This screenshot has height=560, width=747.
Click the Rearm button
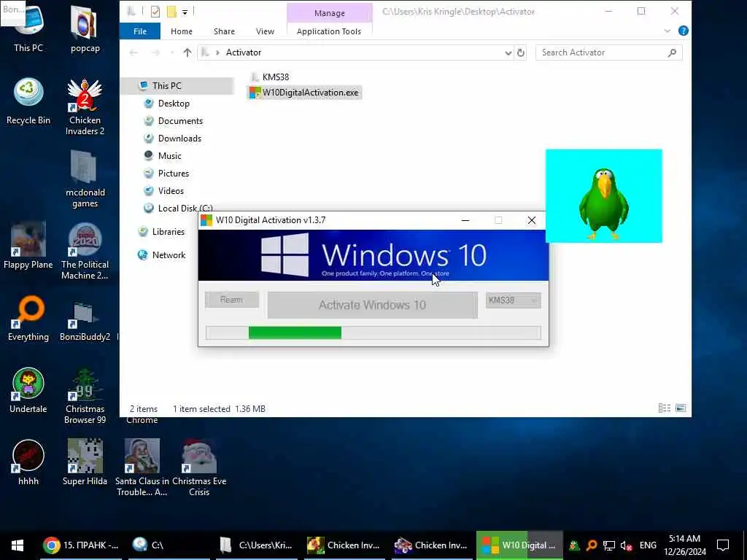[x=231, y=300]
